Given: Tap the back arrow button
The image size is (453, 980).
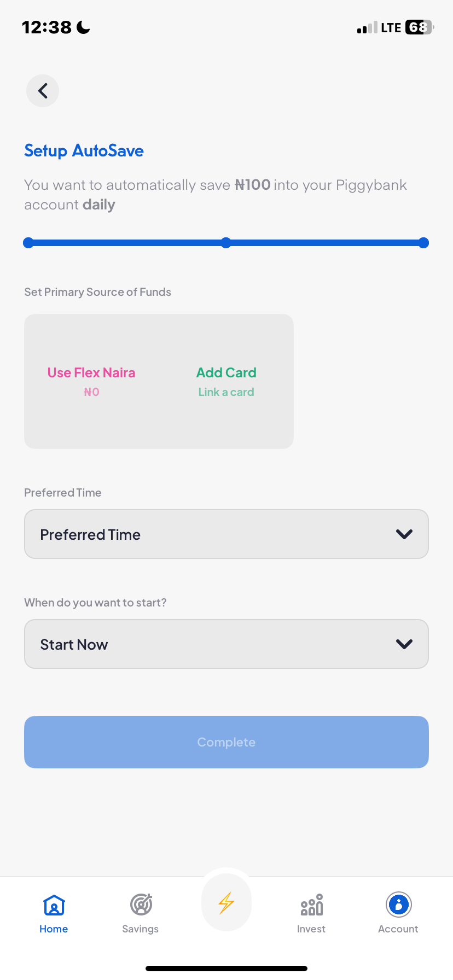Looking at the screenshot, I should 43,91.
